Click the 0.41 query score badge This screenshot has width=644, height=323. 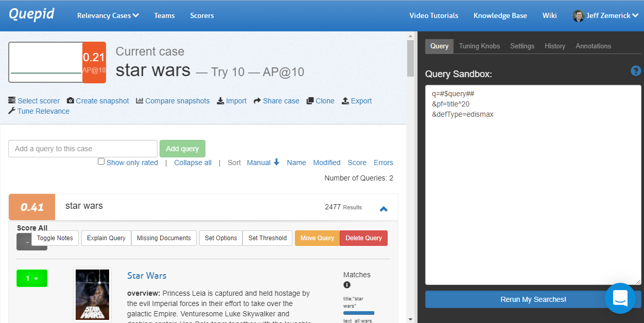pos(32,207)
